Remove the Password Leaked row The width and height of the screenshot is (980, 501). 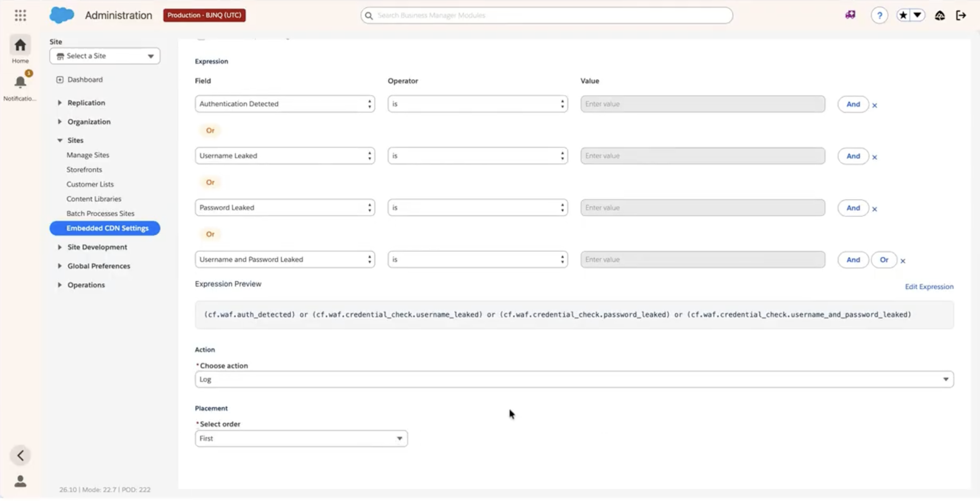click(x=874, y=209)
